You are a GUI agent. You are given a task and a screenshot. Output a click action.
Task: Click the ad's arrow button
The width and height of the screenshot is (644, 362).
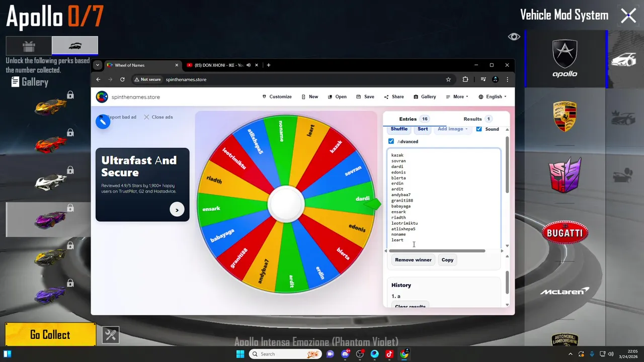tap(177, 210)
